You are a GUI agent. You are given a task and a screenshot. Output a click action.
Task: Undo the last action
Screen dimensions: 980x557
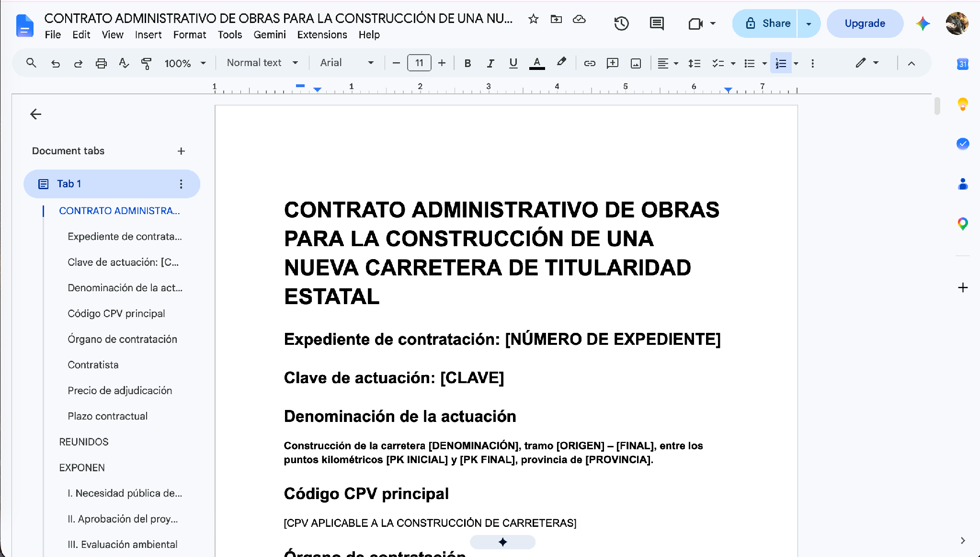56,63
